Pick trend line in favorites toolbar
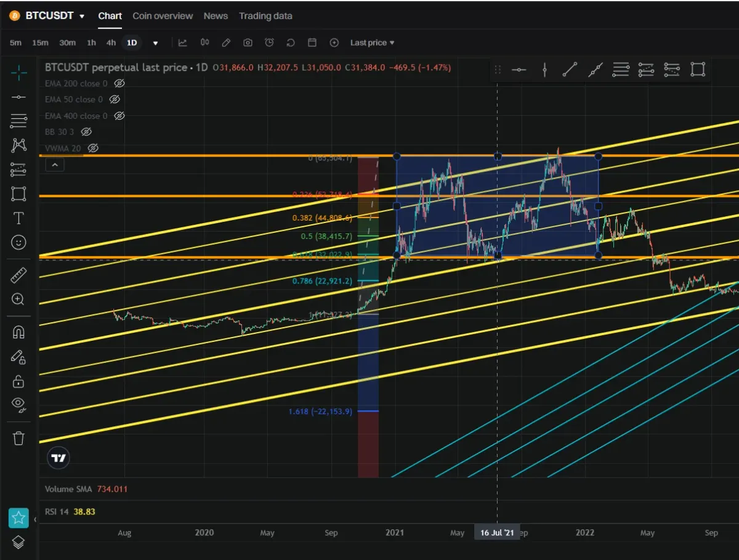Viewport: 739px width, 560px height. coord(570,70)
